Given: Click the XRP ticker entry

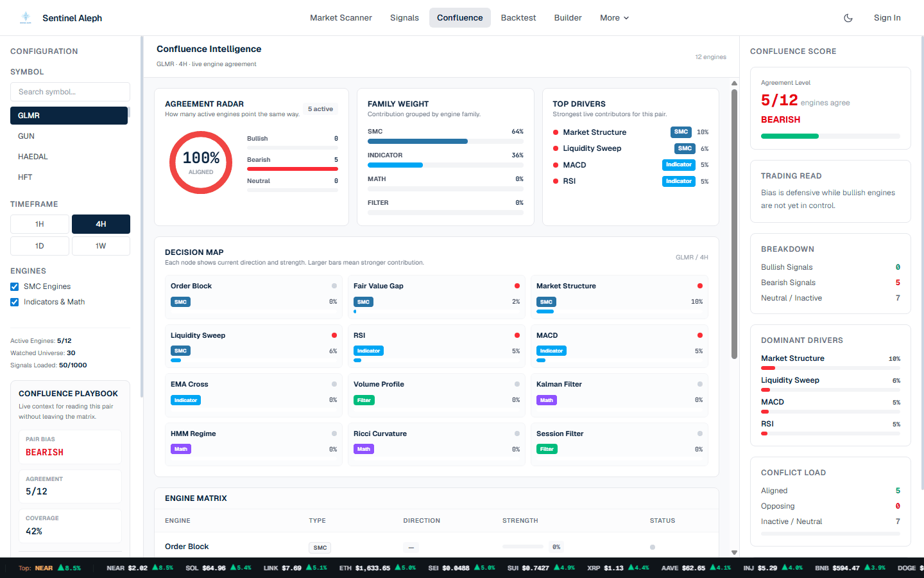Looking at the screenshot, I should click(x=618, y=568).
